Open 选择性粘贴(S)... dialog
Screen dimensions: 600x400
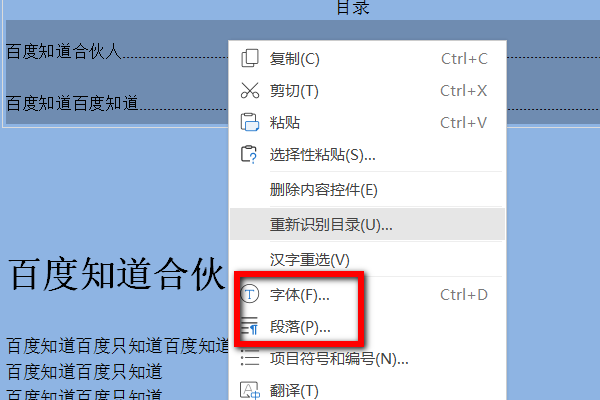(x=367, y=155)
